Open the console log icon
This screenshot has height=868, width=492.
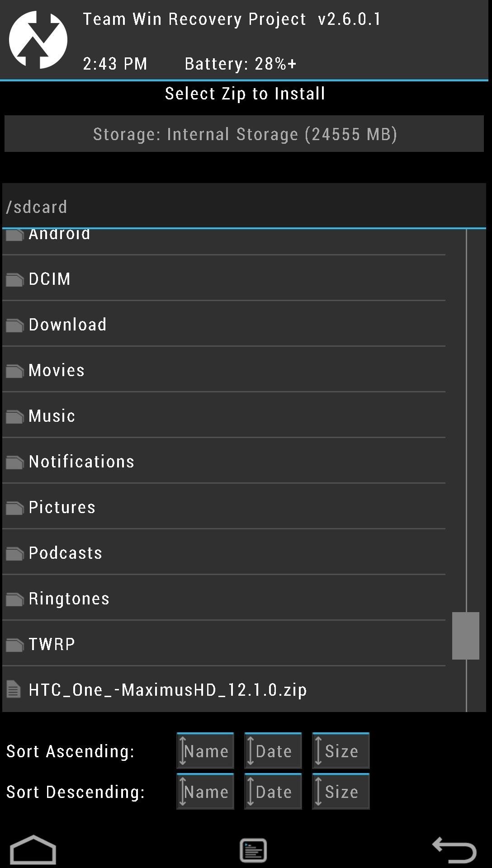click(253, 850)
